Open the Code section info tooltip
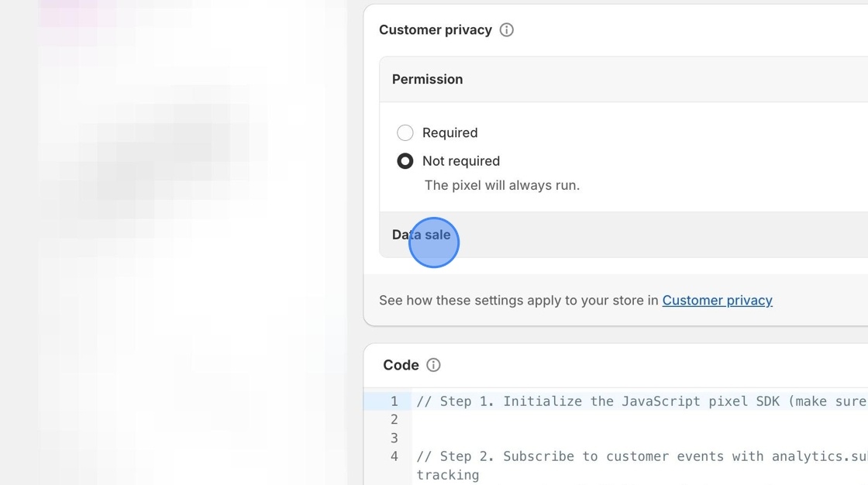Viewport: 868px width, 485px height. coord(433,365)
